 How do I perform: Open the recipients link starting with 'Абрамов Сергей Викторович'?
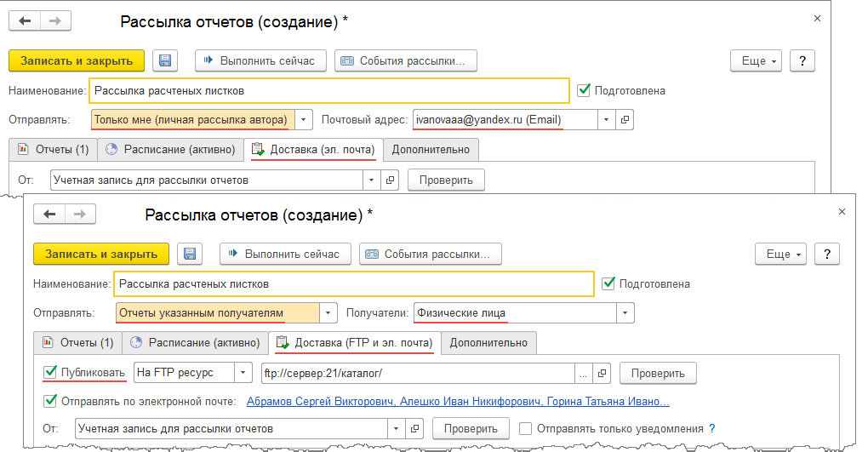[458, 401]
